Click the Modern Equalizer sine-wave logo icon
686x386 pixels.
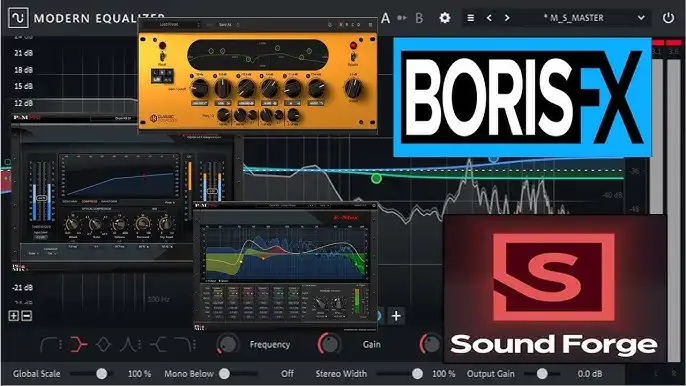18,18
